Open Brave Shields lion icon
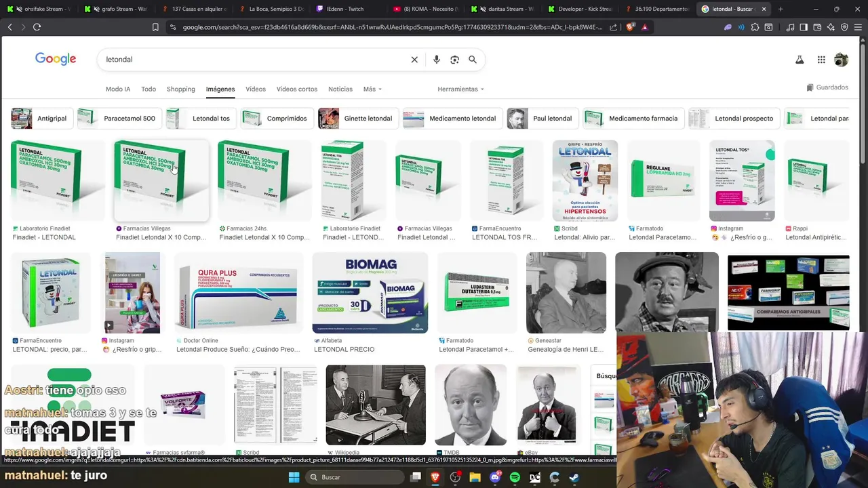Image resolution: width=868 pixels, height=488 pixels. (631, 27)
